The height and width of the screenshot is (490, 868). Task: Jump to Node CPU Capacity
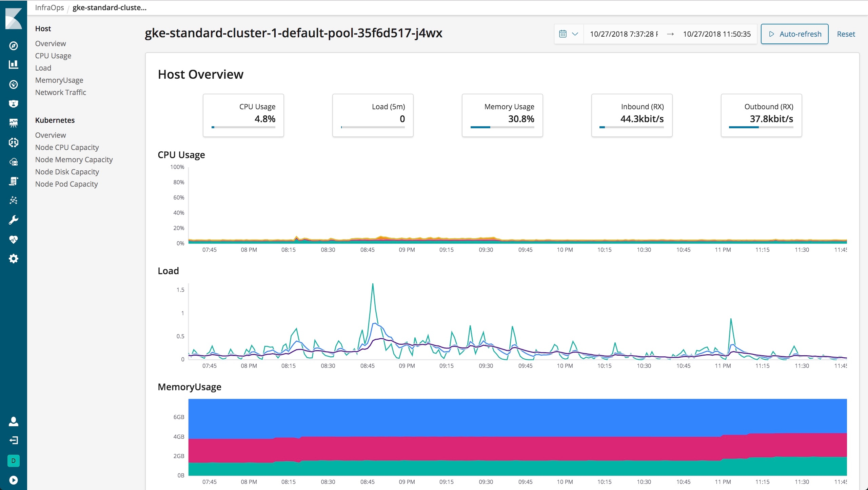pos(67,147)
